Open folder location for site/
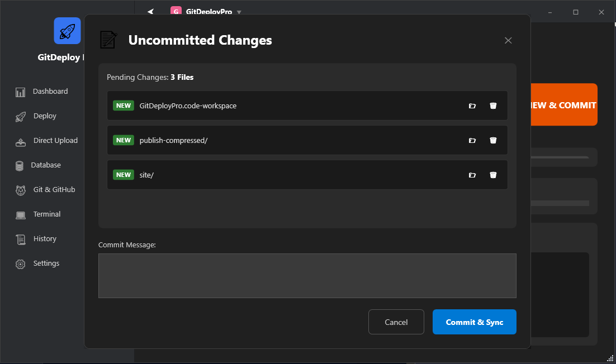The height and width of the screenshot is (364, 616). pyautogui.click(x=472, y=175)
